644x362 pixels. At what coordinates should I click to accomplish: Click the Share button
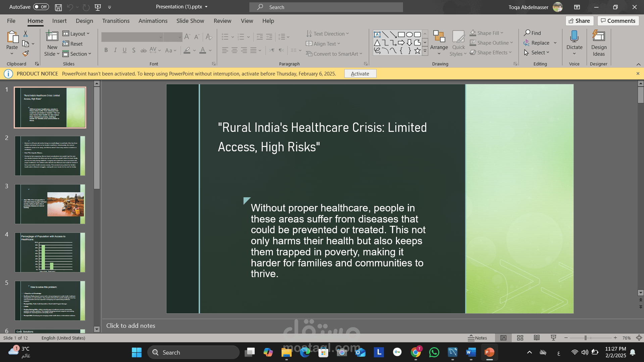click(580, 21)
